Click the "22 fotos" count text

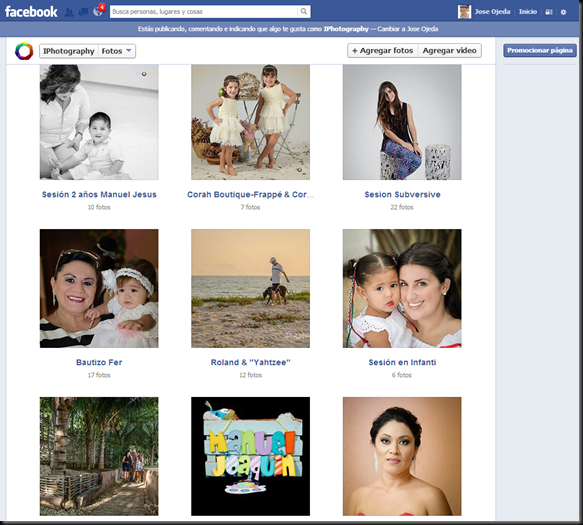click(402, 207)
